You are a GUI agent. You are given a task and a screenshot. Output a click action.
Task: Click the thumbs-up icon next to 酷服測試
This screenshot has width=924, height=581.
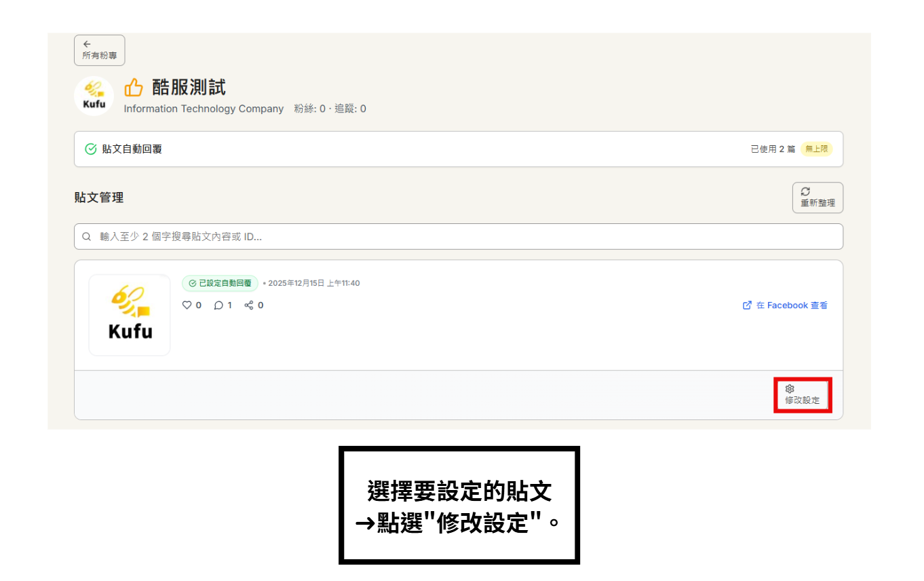[134, 87]
